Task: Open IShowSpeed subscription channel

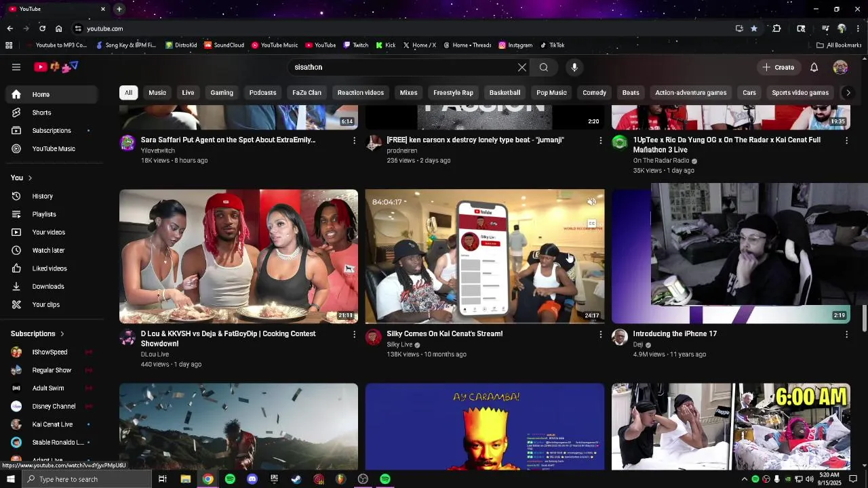Action: (52, 352)
